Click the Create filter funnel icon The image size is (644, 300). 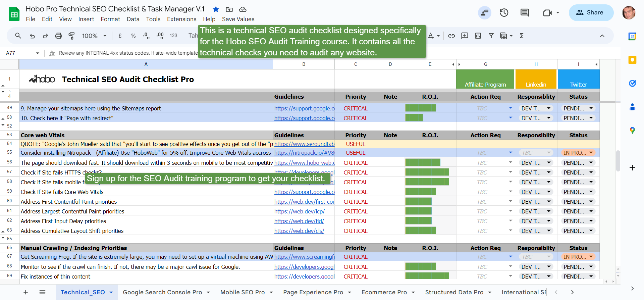click(x=491, y=36)
